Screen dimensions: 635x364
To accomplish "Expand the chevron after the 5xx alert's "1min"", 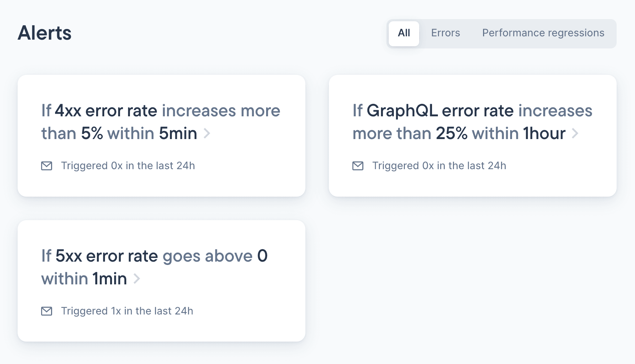I will click(x=137, y=279).
